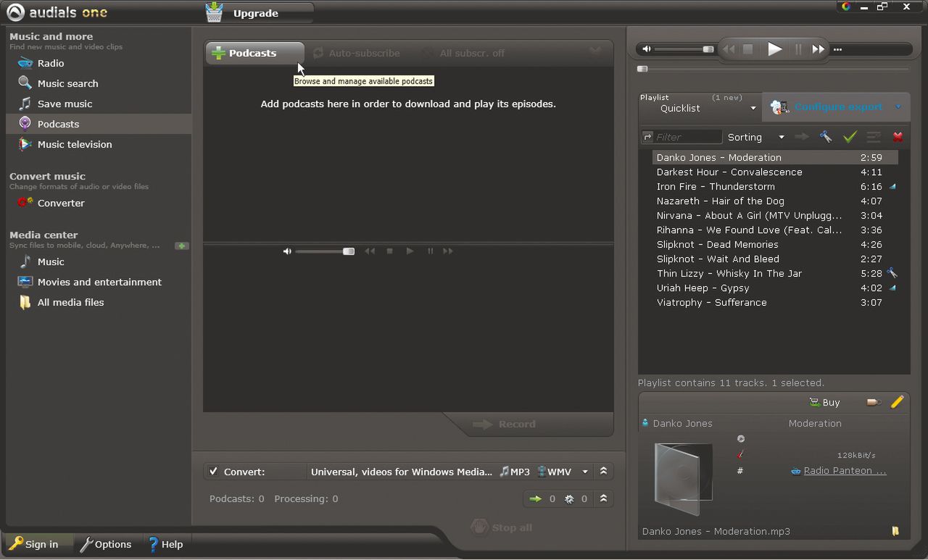Click the Upgrade button at the top
928x560 pixels.
pyautogui.click(x=259, y=13)
